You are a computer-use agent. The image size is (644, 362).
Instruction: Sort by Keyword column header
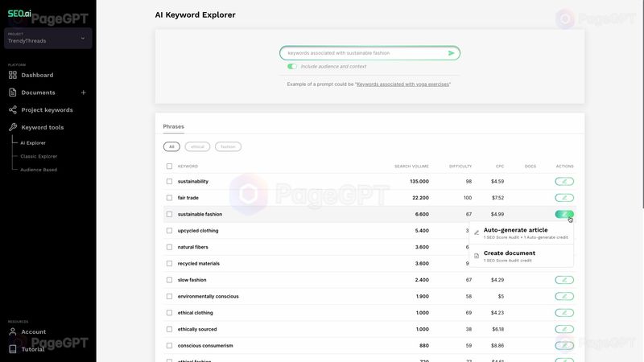pos(188,167)
